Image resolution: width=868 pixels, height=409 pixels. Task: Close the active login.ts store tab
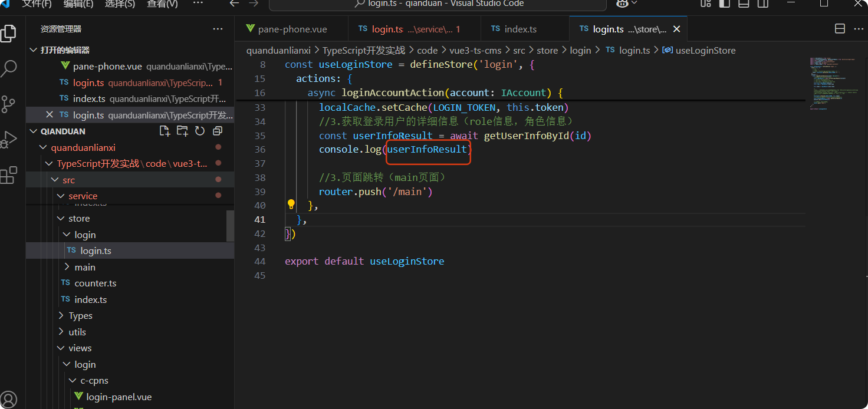(x=676, y=29)
